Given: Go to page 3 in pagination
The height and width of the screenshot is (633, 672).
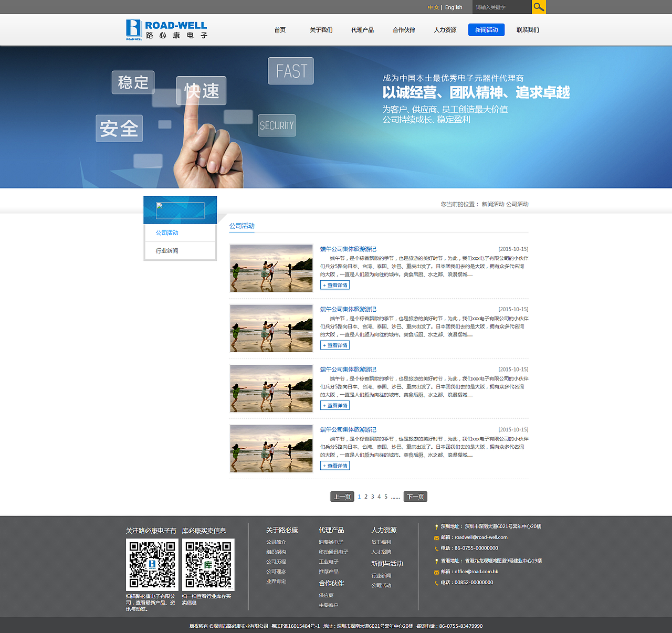Looking at the screenshot, I should point(373,497).
